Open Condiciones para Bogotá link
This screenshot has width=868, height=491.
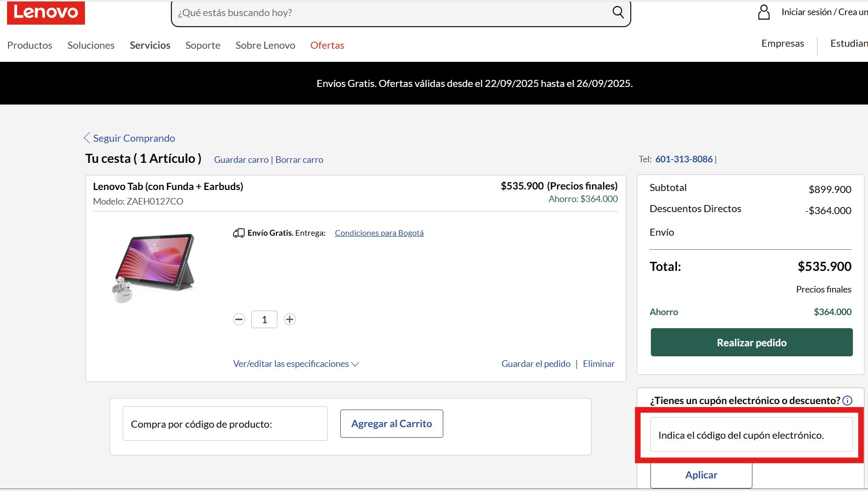[x=379, y=233]
